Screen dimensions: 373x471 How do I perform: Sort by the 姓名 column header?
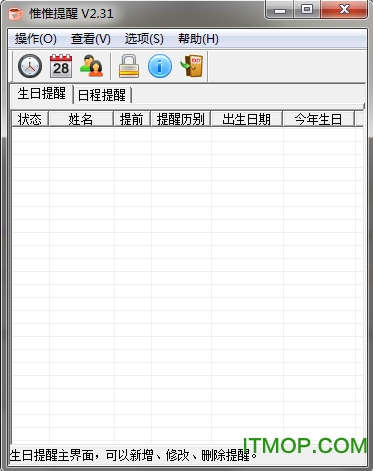(81, 119)
